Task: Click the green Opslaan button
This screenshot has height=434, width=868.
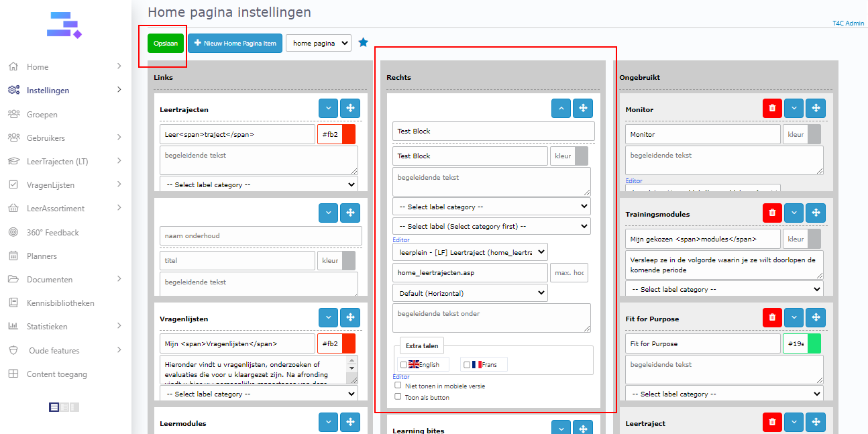Action: (x=166, y=43)
